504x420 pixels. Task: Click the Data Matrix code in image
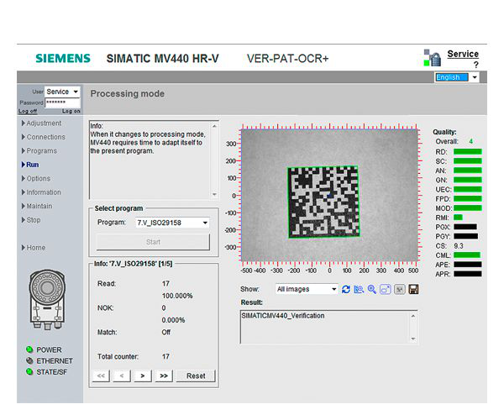tap(323, 202)
